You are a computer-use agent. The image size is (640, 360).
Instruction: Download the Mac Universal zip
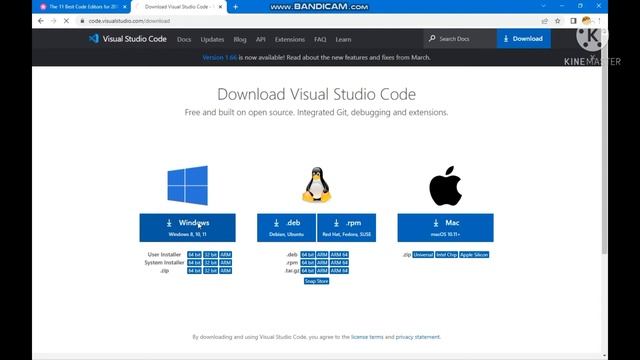423,255
